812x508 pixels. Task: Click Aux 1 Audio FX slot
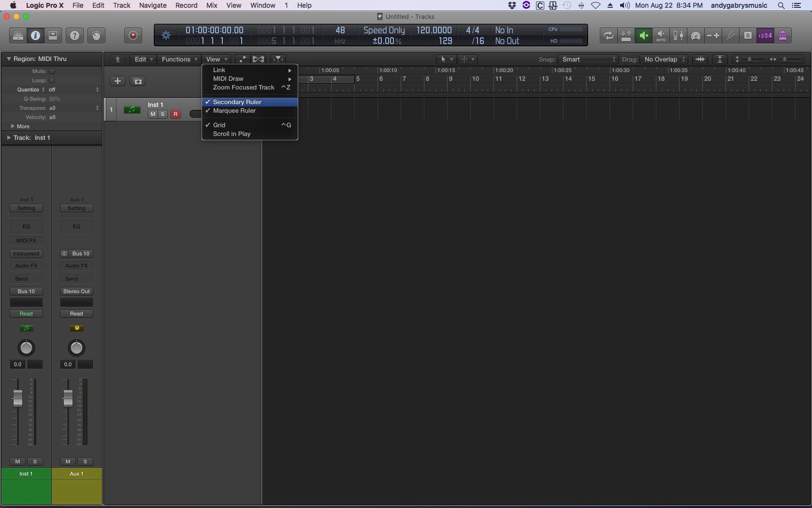(x=76, y=266)
